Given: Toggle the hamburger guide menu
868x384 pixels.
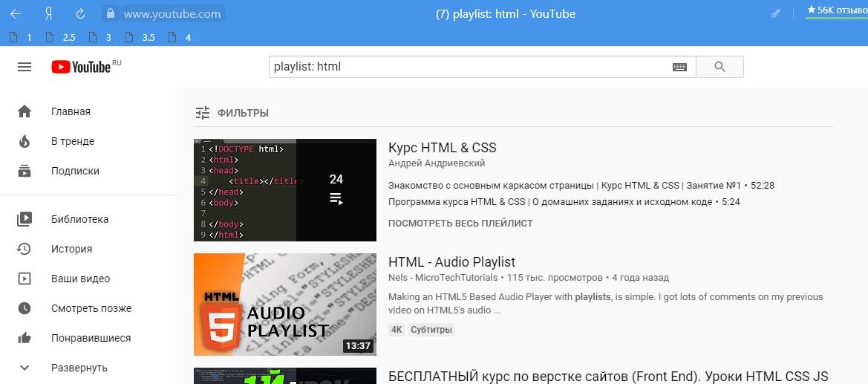Looking at the screenshot, I should click(x=25, y=67).
